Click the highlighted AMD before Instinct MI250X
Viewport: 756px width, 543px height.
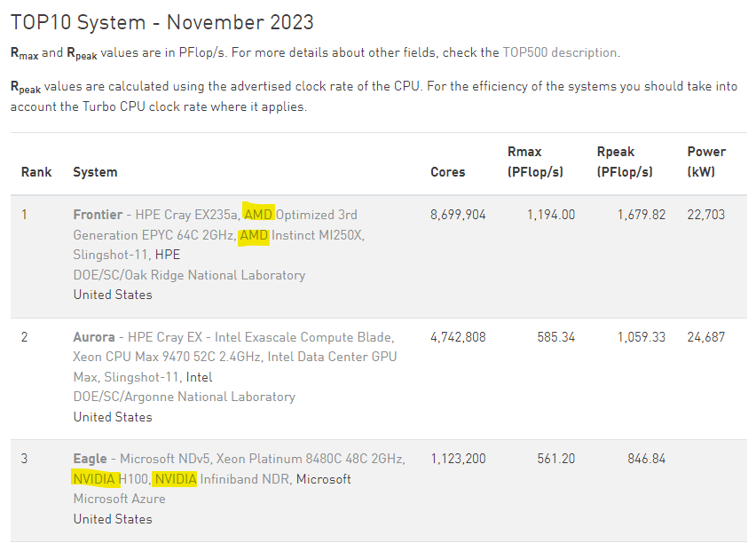254,235
